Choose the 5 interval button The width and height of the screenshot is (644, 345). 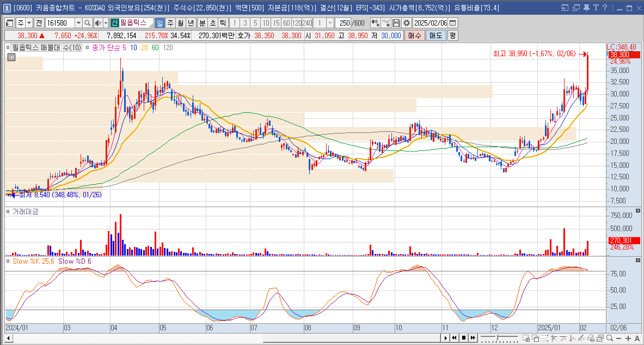click(255, 22)
